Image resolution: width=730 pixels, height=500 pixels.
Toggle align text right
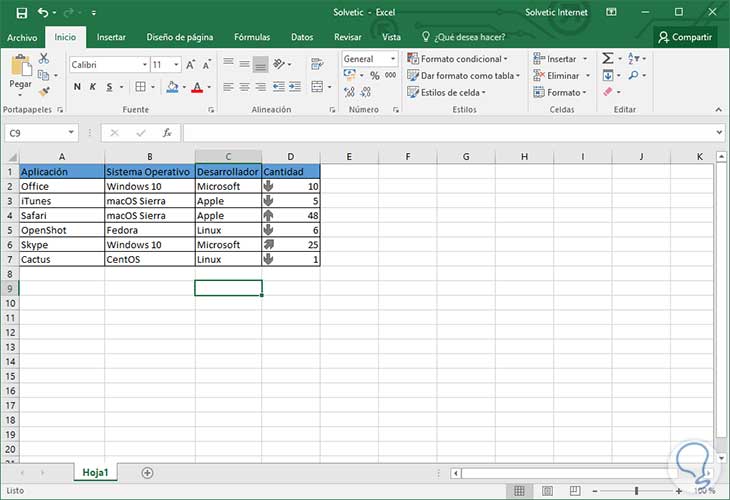[x=261, y=87]
